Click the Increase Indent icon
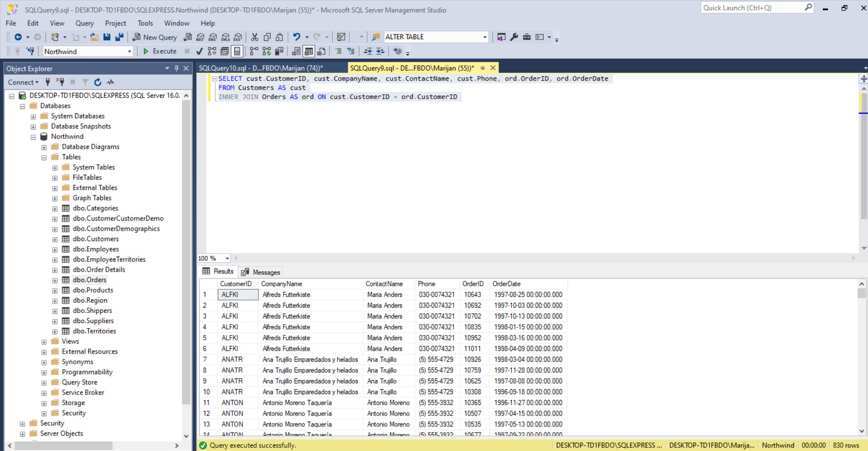This screenshot has height=451, width=868. 380,51
